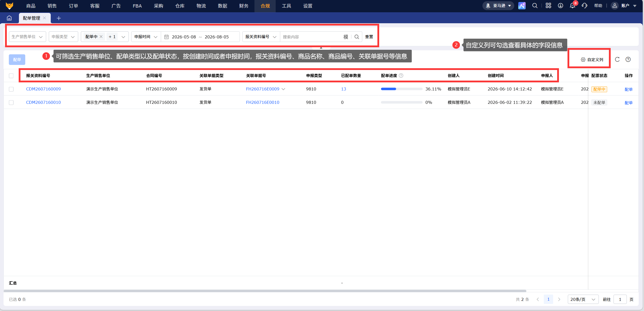
Task: Remove the 配单中 status filter tag
Action: coord(101,37)
